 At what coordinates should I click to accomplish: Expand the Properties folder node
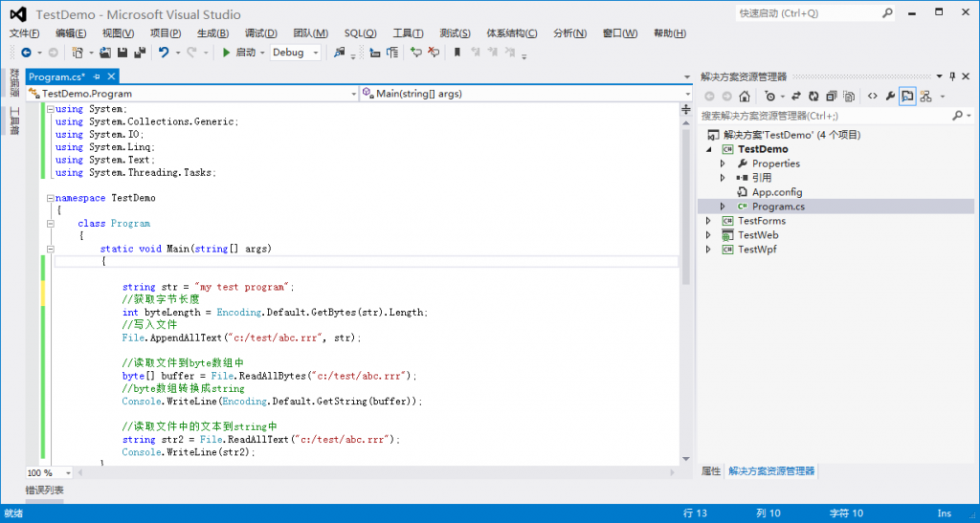(724, 163)
